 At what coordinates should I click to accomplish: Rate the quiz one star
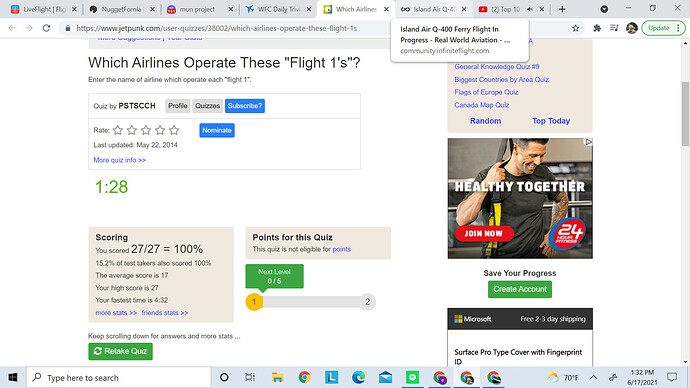pos(117,130)
